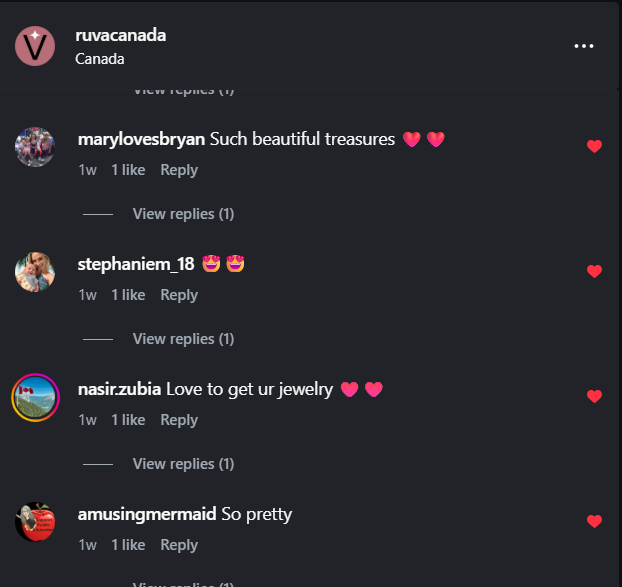Unlike marylovesbryan's comment with the heart
The width and height of the screenshot is (622, 587).
pyautogui.click(x=594, y=146)
